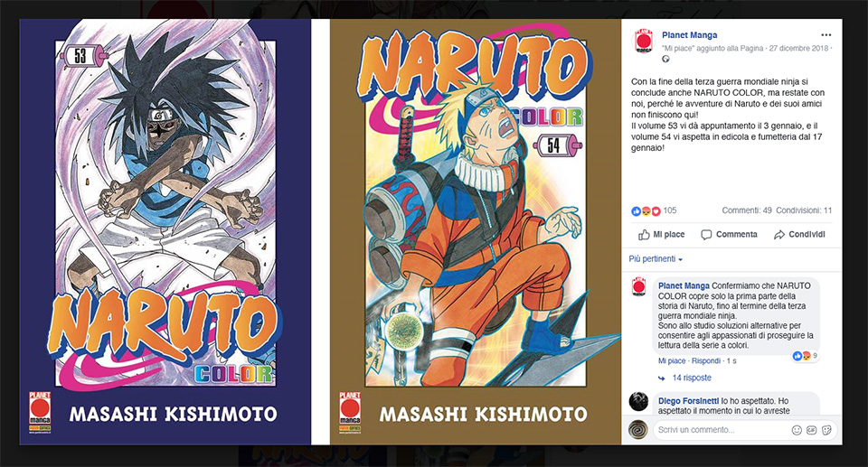Click the reactions on Planet Manga's comment

[x=806, y=356]
